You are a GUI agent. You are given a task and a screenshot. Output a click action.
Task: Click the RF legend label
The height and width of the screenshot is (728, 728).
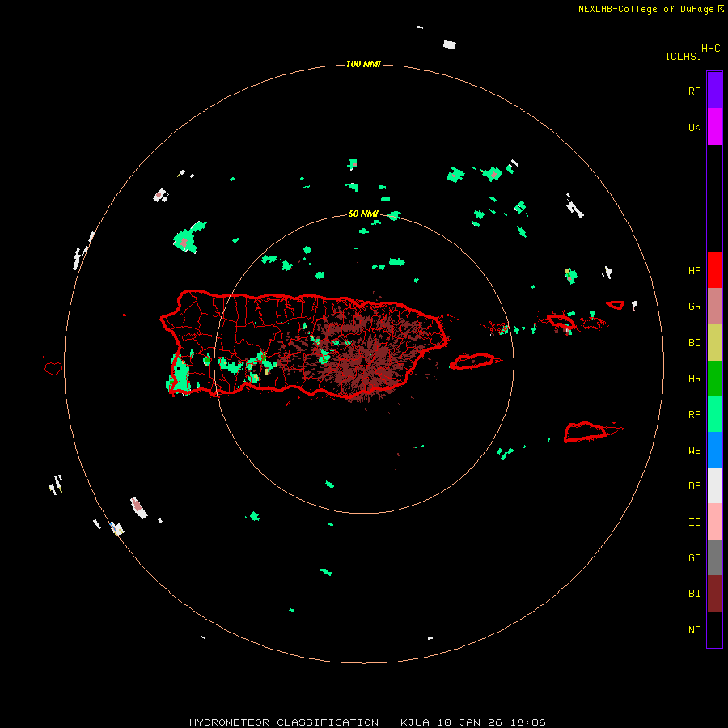[694, 91]
